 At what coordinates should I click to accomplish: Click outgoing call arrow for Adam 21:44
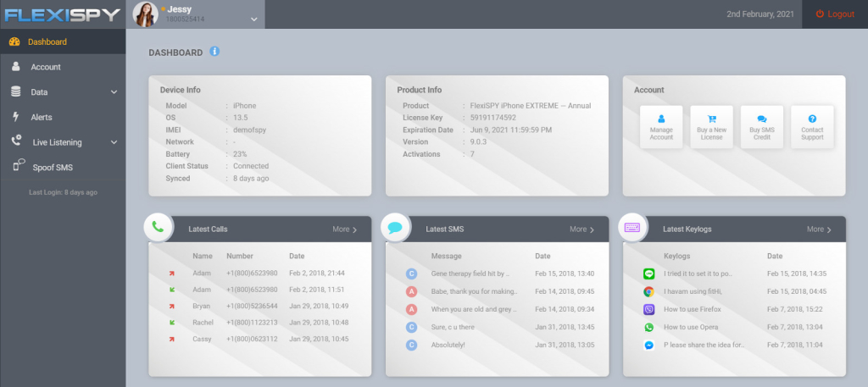172,274
